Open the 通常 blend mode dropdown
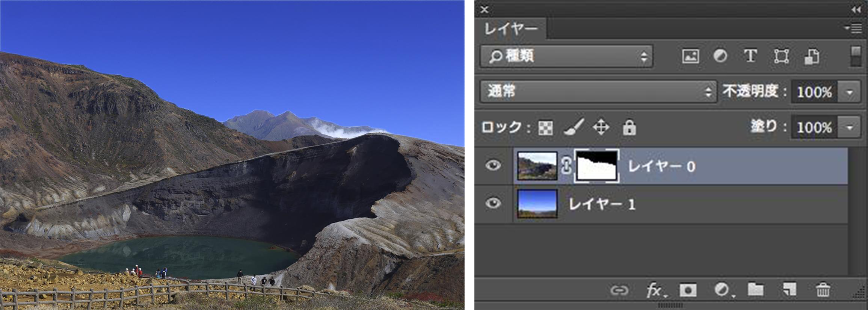This screenshot has height=310, width=868. pyautogui.click(x=598, y=91)
